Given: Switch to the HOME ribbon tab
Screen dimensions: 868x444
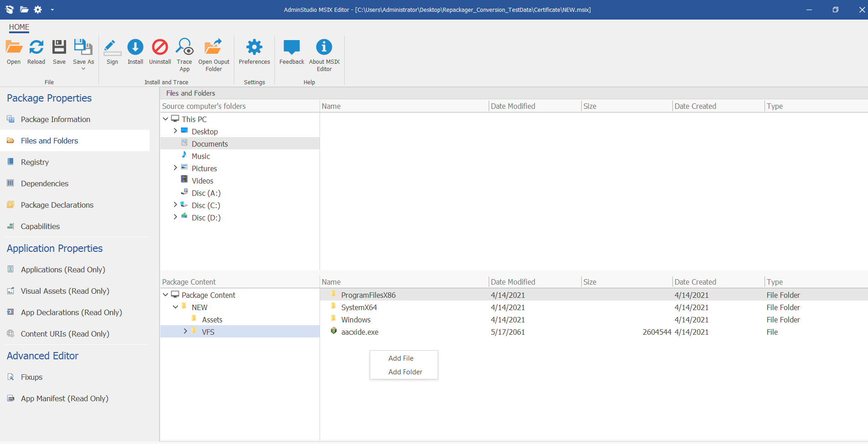Looking at the screenshot, I should tap(19, 27).
